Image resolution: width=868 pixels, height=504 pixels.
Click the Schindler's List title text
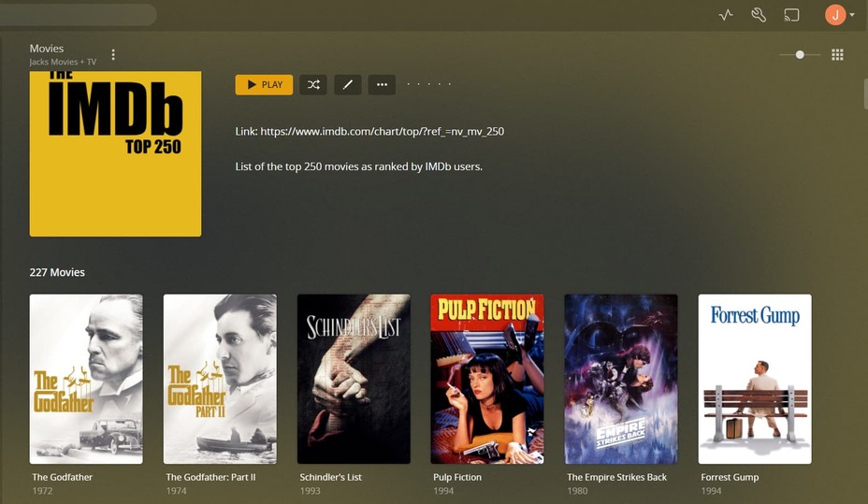click(x=330, y=477)
